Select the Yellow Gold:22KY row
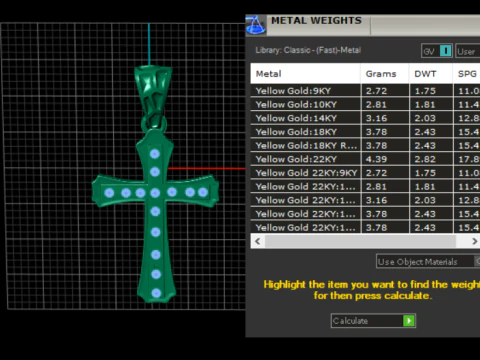This screenshot has height=360, width=480. [365, 159]
